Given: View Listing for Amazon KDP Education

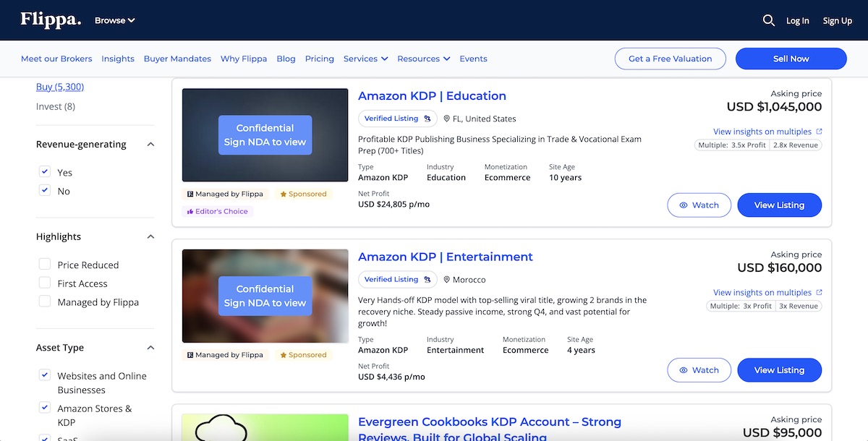Looking at the screenshot, I should (x=780, y=205).
